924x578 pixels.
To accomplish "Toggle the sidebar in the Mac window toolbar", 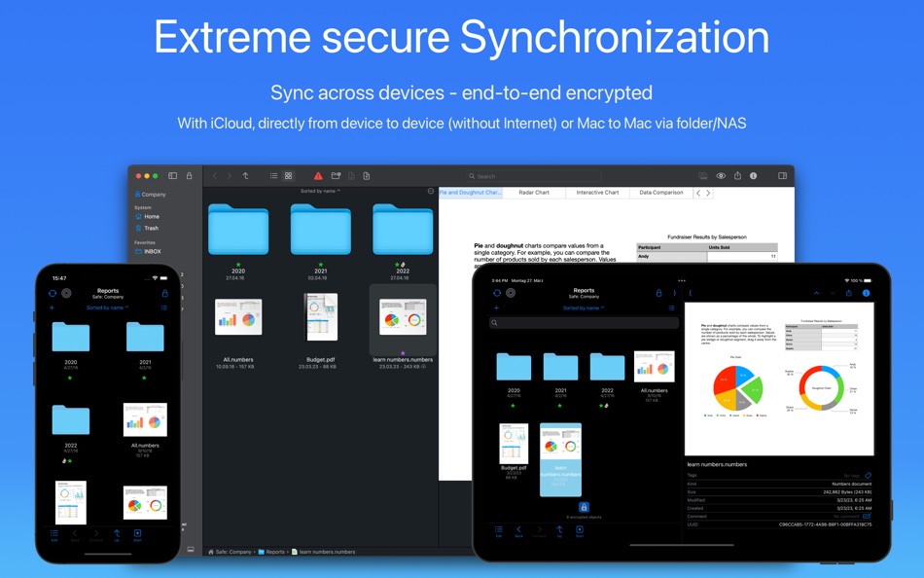I will click(x=173, y=176).
